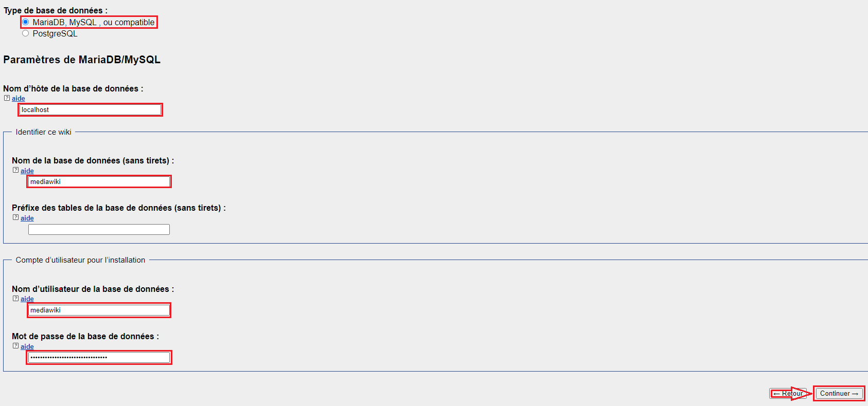
Task: Select the MariaDB, MySQL ou compatible option
Action: coord(25,22)
